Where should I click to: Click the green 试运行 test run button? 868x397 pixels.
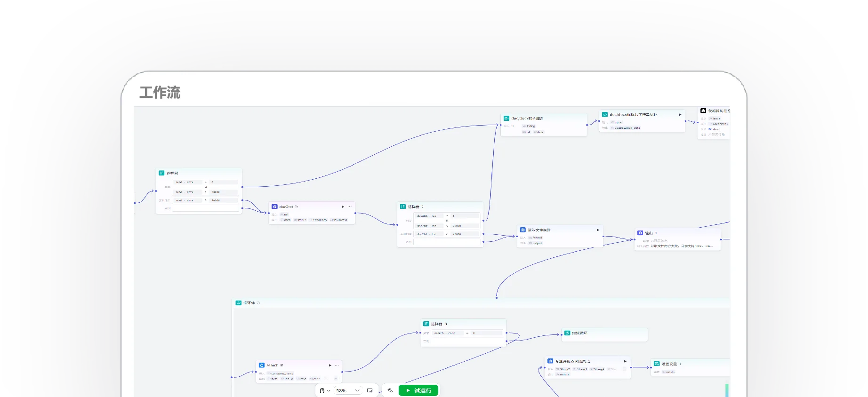point(418,390)
